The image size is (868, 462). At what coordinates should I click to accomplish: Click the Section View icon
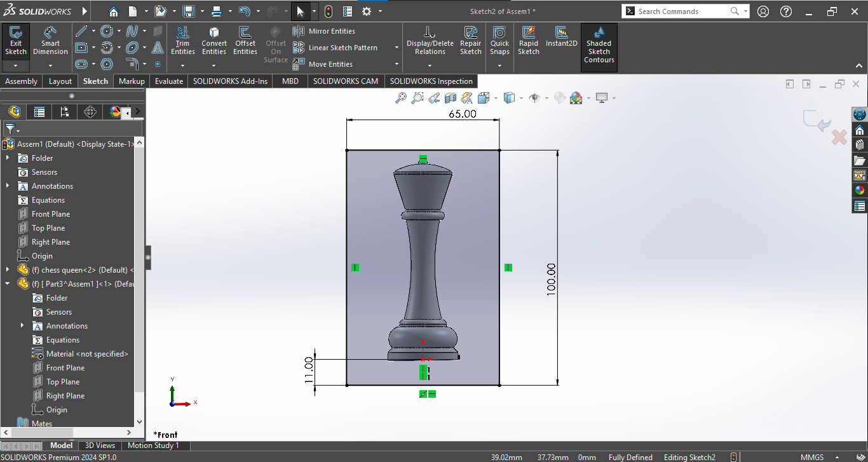coord(451,98)
